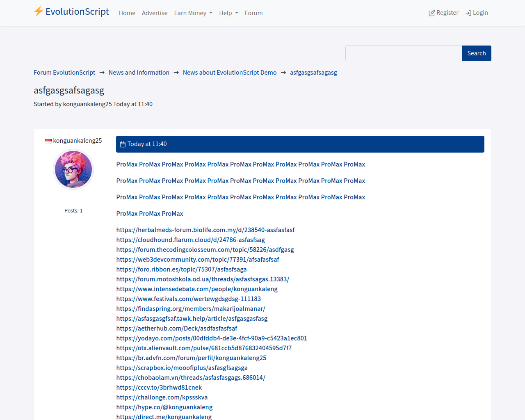The image size is (525, 420).
Task: Open konguankaleng25's avatar picture
Action: 73,169
